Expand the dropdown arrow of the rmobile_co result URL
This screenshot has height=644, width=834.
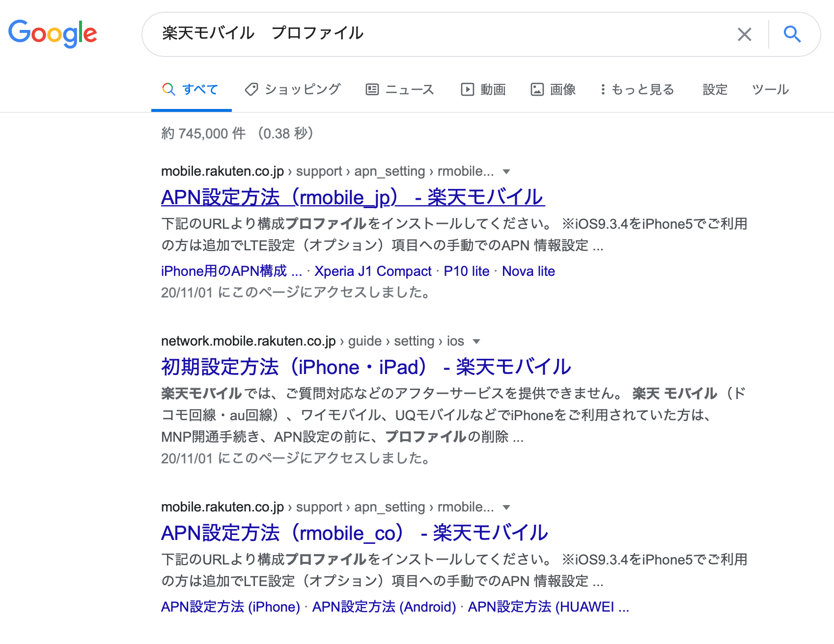(506, 508)
